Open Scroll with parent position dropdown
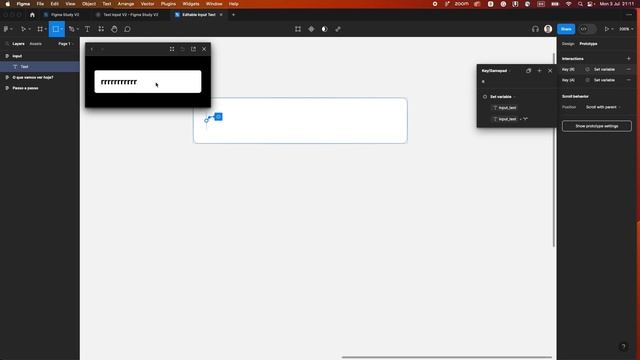 tap(603, 107)
